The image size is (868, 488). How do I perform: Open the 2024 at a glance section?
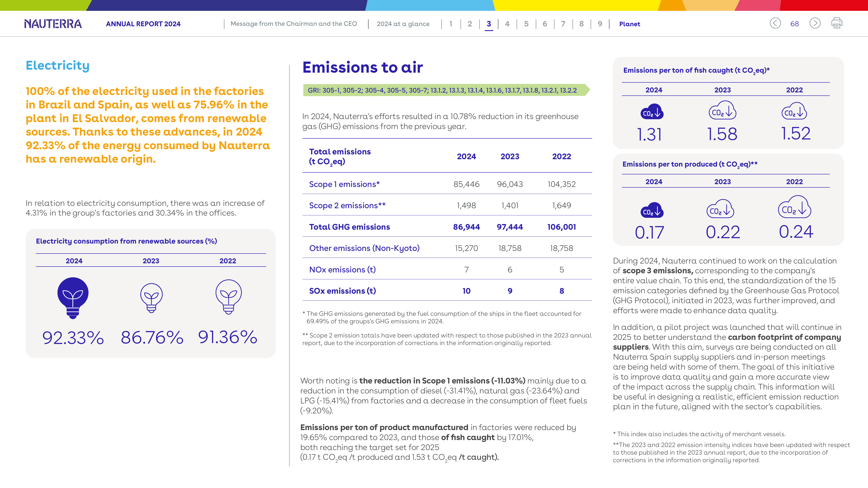coord(403,24)
